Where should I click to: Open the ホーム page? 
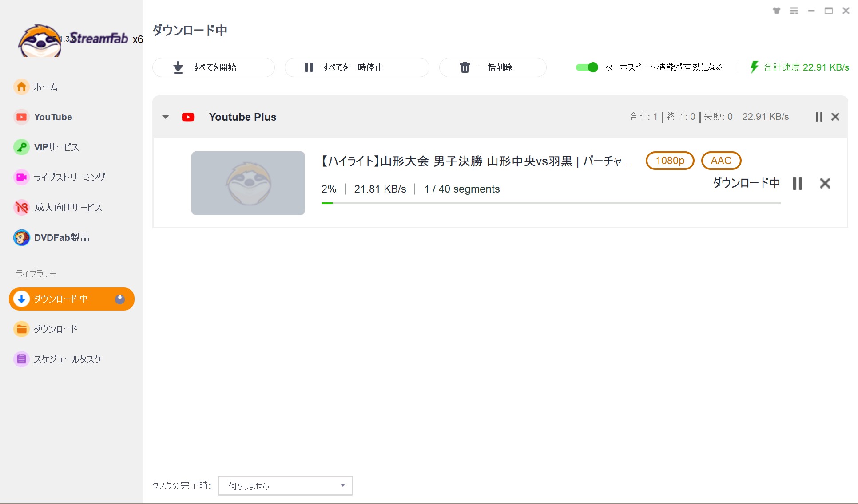(46, 87)
